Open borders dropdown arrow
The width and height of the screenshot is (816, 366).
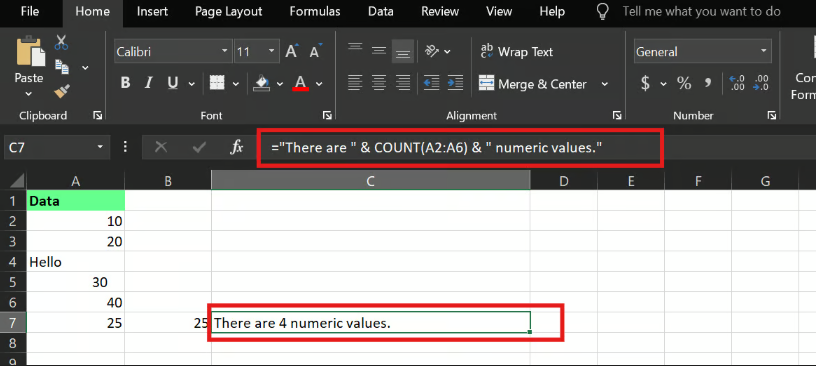pyautogui.click(x=235, y=83)
